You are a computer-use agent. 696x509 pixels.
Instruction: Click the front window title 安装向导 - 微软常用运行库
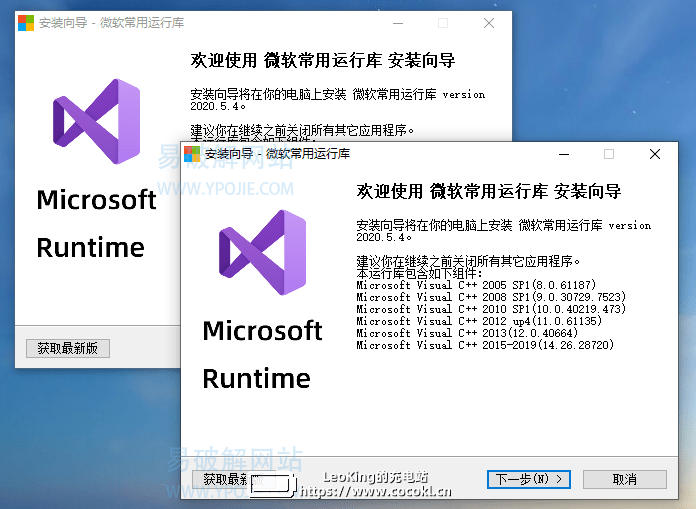pos(277,154)
